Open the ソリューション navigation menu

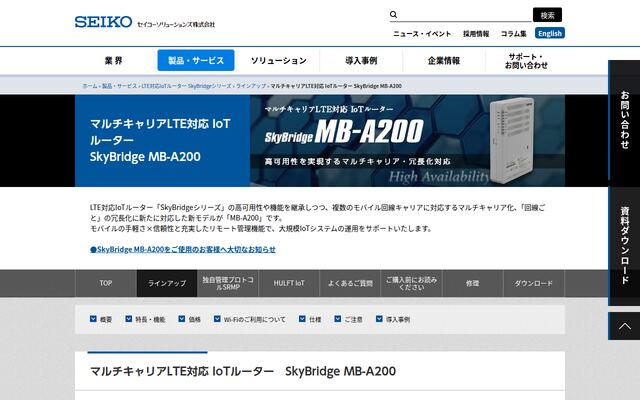pyautogui.click(x=279, y=61)
